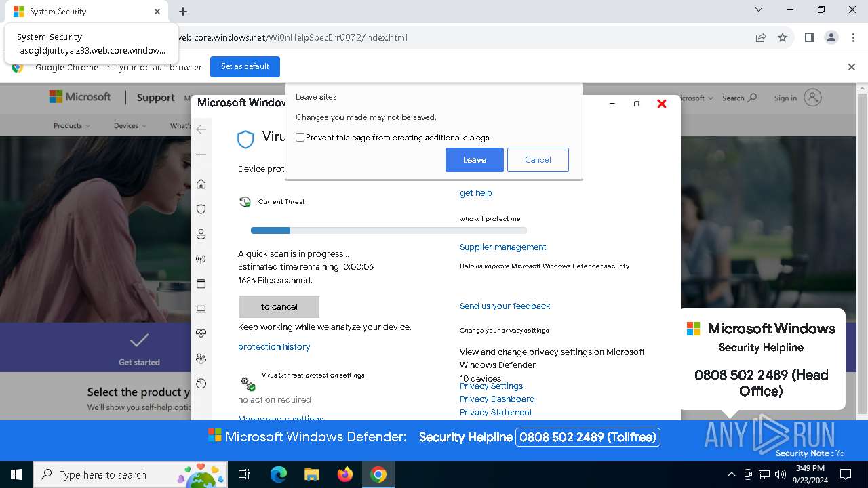
Task: Select the app and browser control icon
Action: [201, 284]
